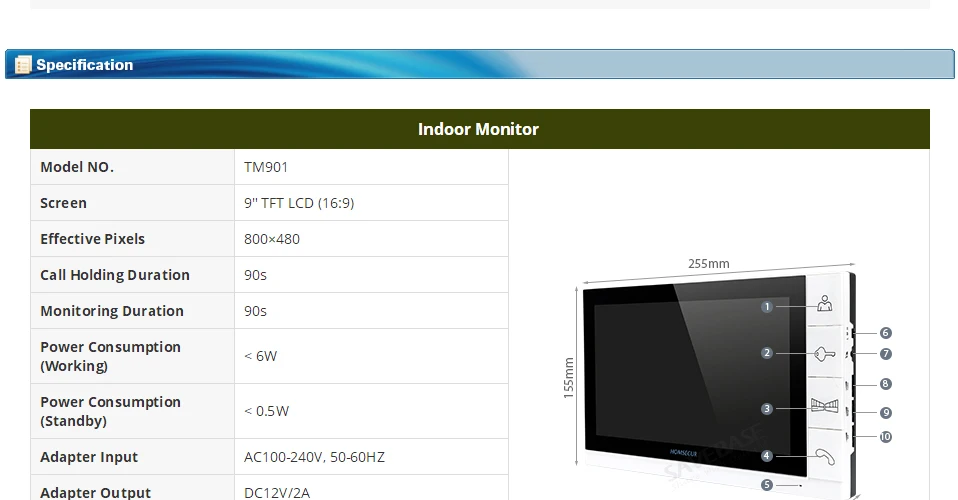Select the 90s value for Call Holding Duration
The height and width of the screenshot is (500, 958).
[255, 275]
